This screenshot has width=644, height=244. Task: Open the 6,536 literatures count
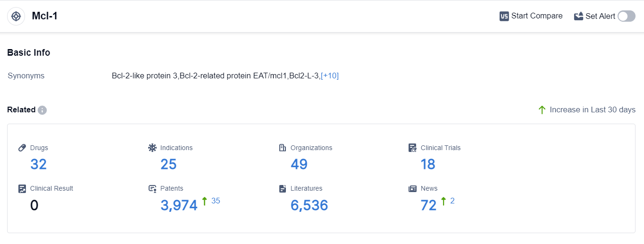coord(309,205)
